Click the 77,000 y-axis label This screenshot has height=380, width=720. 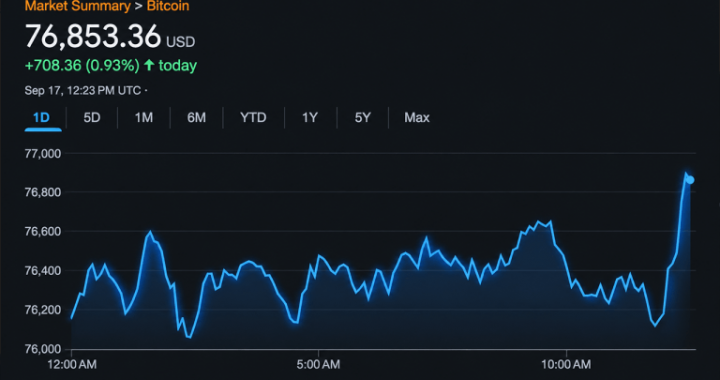coord(42,153)
